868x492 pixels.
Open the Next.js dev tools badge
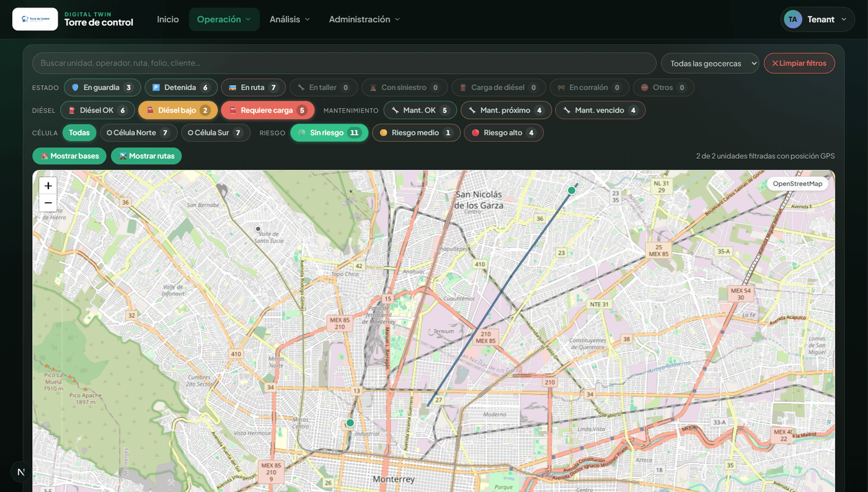[21, 472]
